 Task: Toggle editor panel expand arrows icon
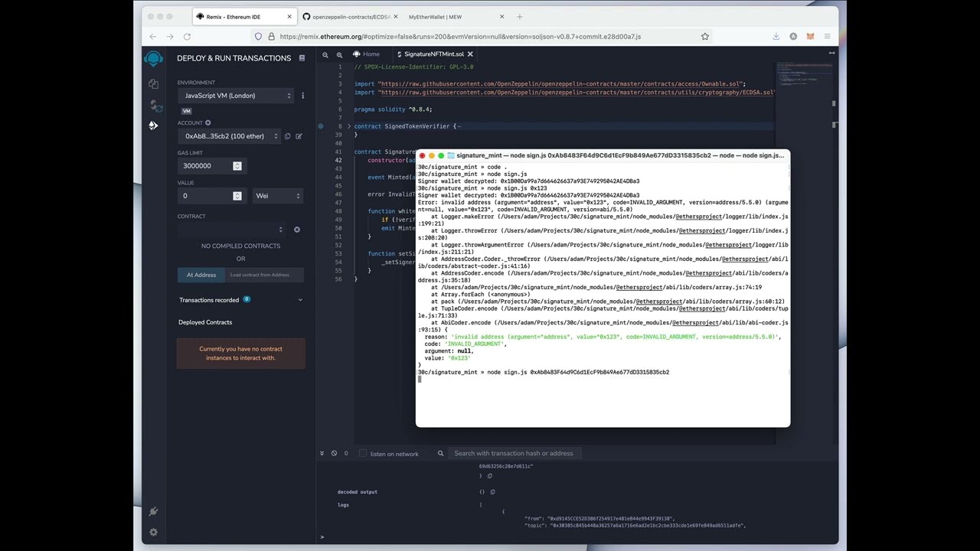click(831, 53)
